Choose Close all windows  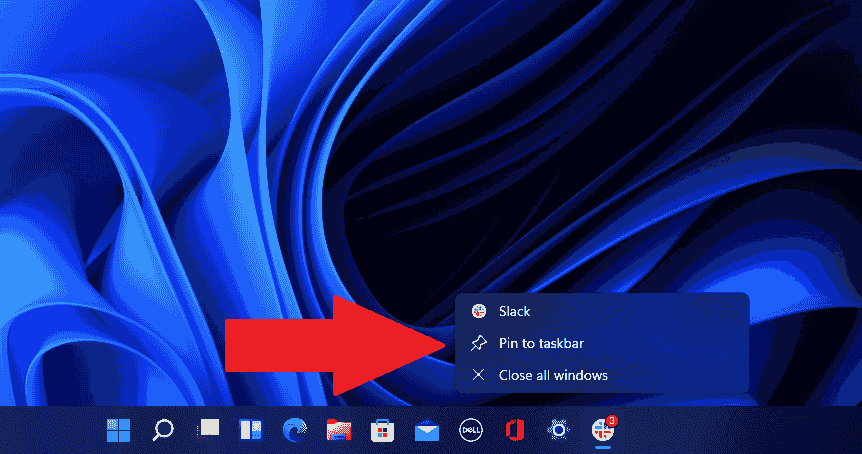point(603,375)
